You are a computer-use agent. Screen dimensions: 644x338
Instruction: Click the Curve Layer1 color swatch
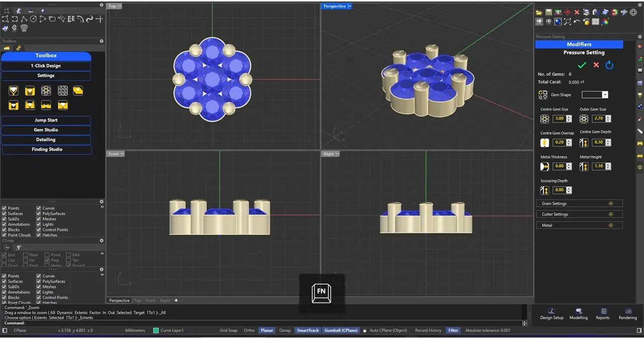(156, 330)
